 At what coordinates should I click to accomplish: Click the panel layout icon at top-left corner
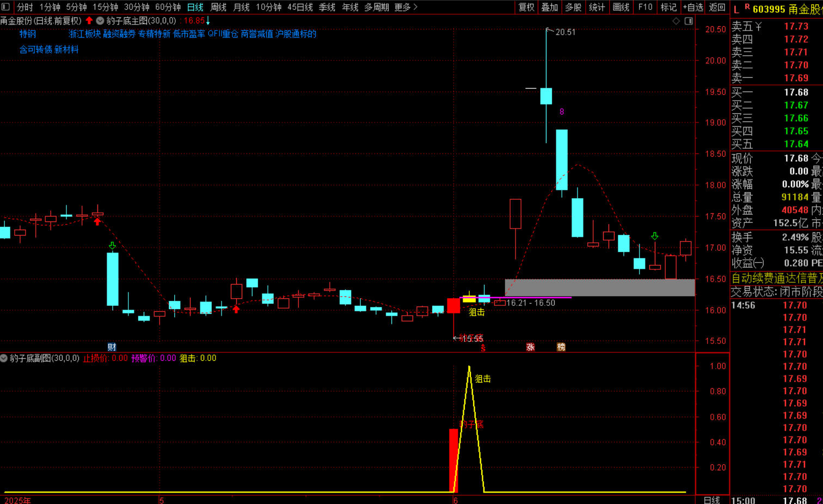[6, 7]
